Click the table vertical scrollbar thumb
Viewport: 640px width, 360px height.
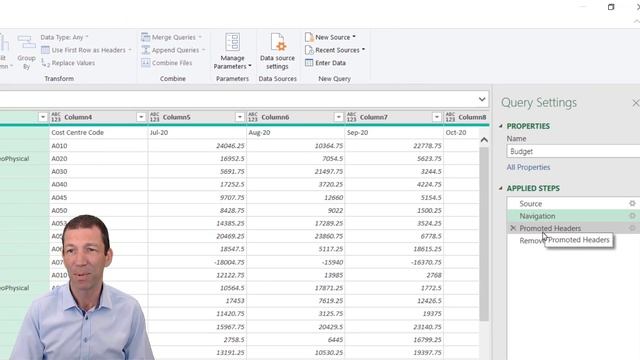click(484, 233)
